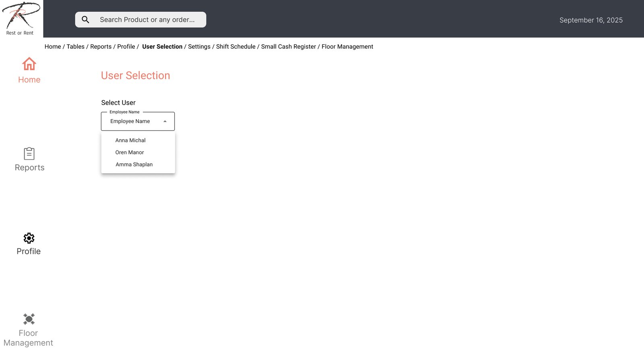Click the User Selection breadcrumb item

[x=162, y=47]
